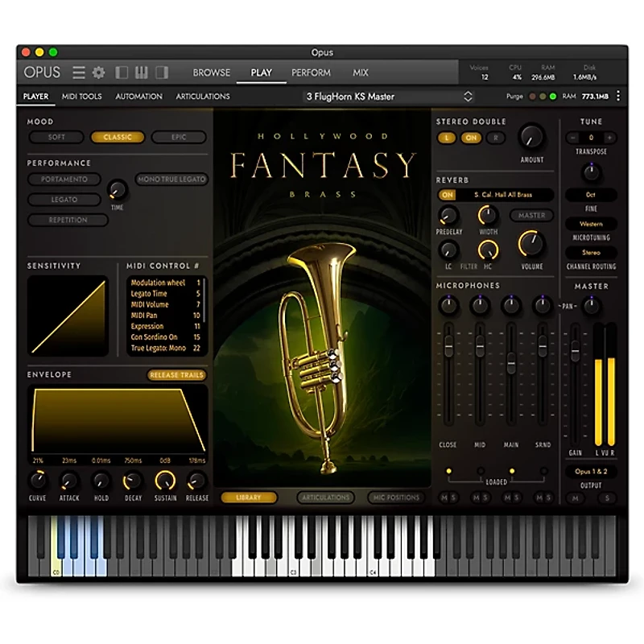Open the AUTOMATION tab

tap(138, 96)
